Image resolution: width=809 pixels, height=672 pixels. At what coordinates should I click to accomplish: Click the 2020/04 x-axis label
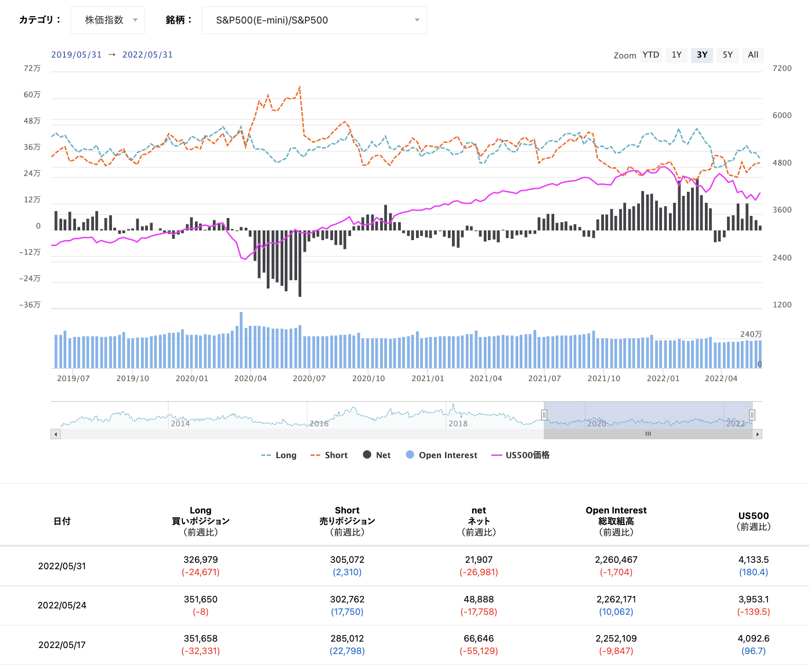(x=251, y=379)
